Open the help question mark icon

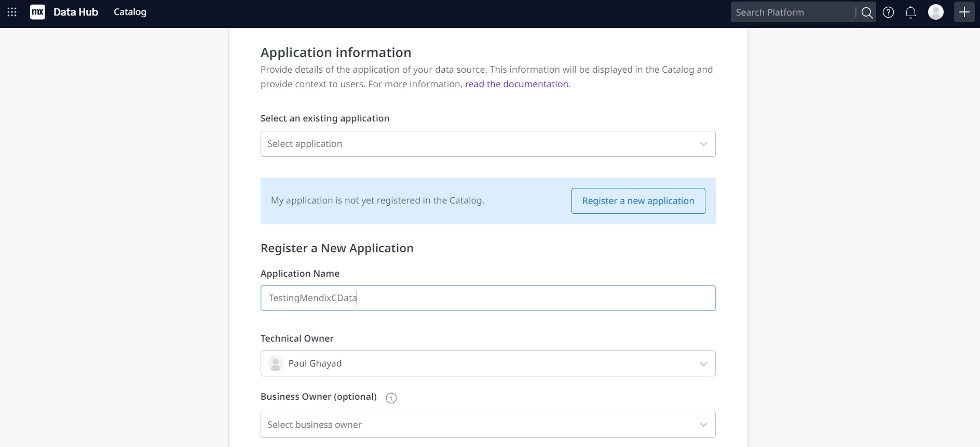[x=888, y=12]
